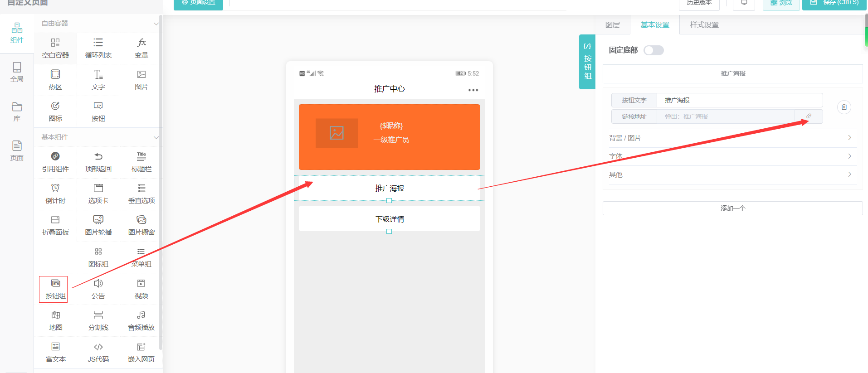Insert the 图片 image component
The width and height of the screenshot is (868, 373).
(141, 80)
